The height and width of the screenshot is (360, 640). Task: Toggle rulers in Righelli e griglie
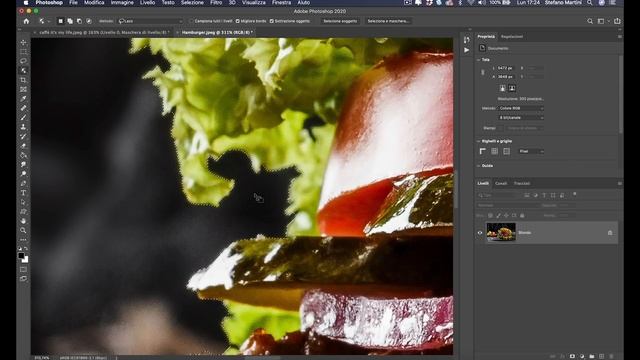coord(483,151)
